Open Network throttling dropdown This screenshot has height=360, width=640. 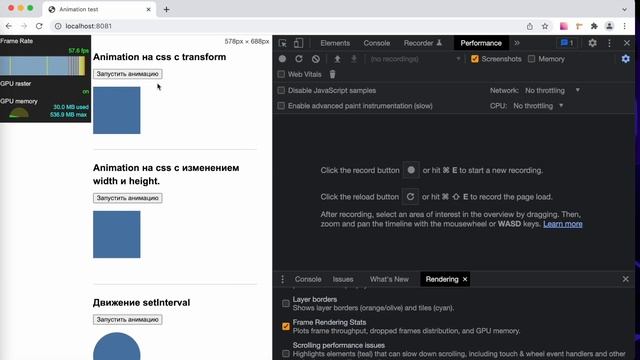point(552,91)
